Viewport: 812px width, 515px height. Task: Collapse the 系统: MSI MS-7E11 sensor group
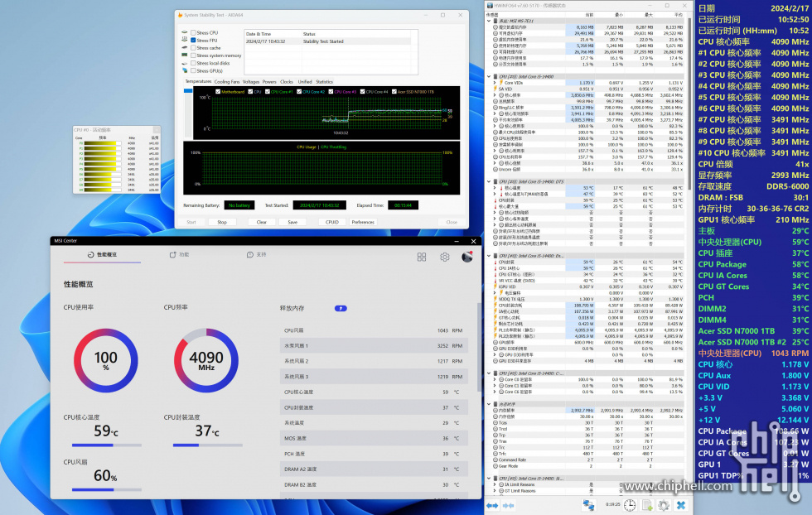[x=489, y=21]
